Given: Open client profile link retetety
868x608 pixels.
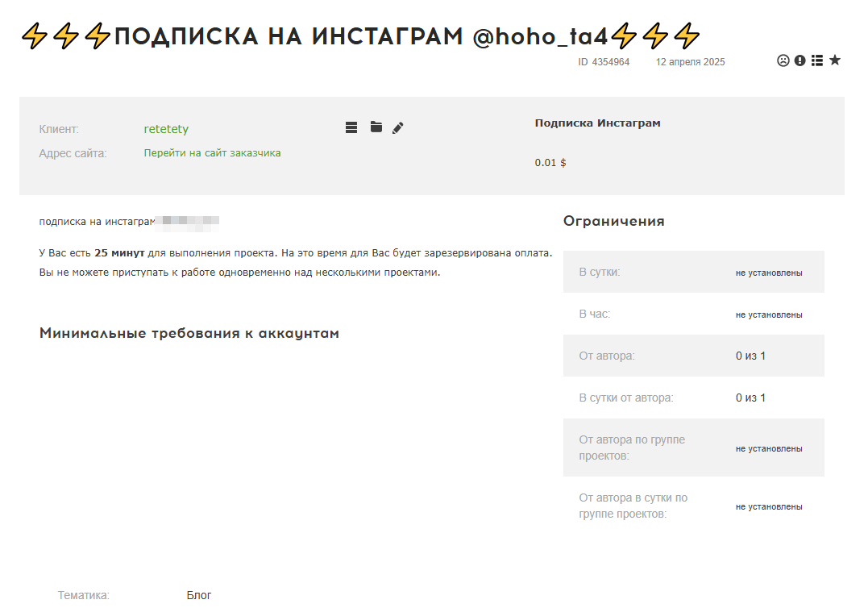Looking at the screenshot, I should tap(166, 129).
